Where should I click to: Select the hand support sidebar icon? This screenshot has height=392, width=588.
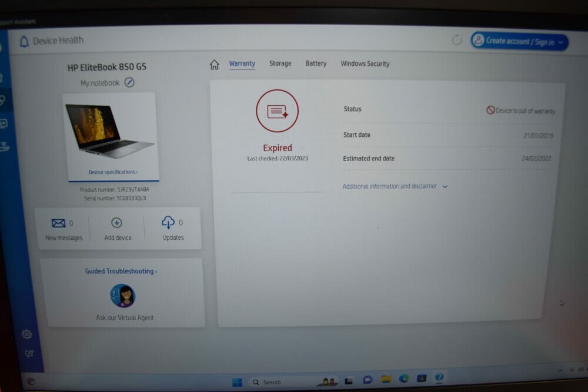click(x=5, y=146)
